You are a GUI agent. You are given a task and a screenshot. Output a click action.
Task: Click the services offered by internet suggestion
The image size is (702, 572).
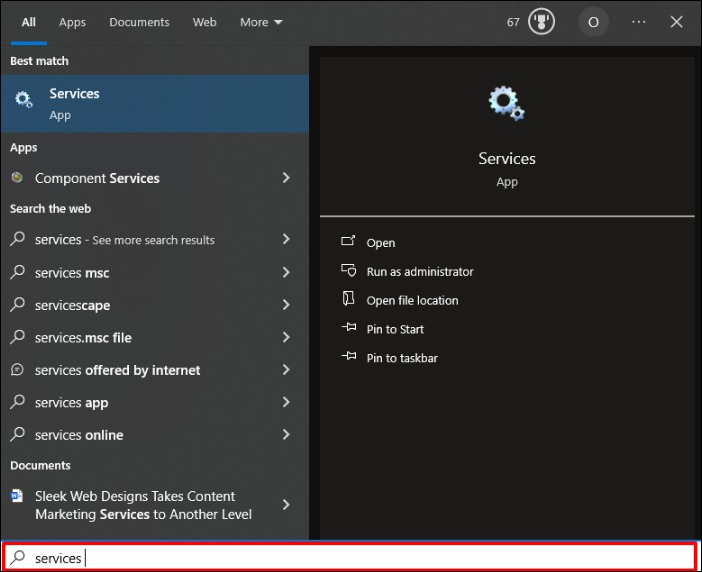click(117, 370)
